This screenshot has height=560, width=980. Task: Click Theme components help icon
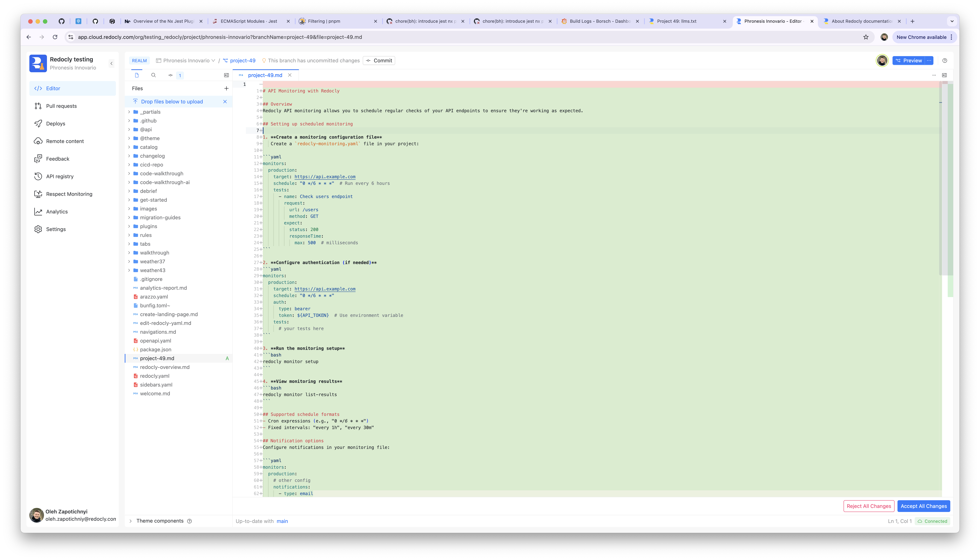189,521
